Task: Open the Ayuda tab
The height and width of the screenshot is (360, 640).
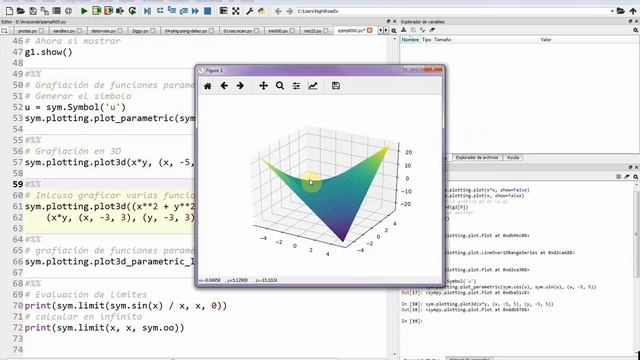Action: pyautogui.click(x=513, y=158)
